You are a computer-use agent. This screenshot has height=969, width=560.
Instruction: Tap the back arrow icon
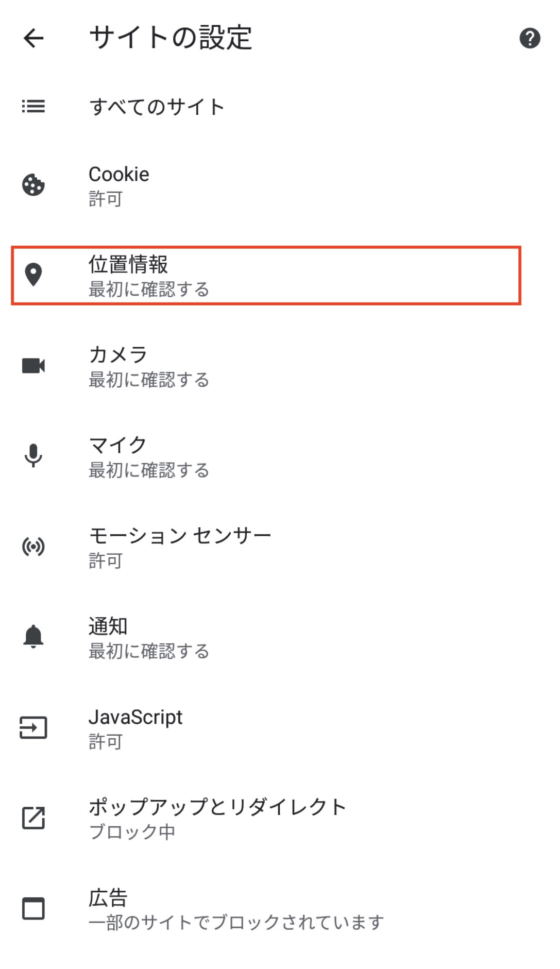[33, 38]
